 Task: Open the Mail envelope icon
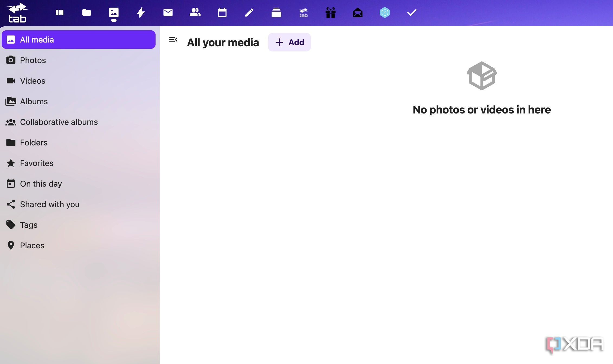pos(168,12)
